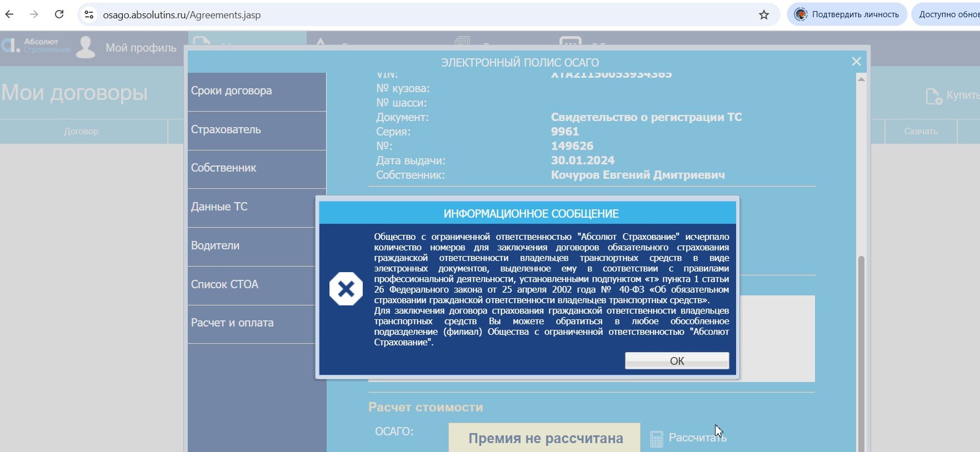Bookmark this page with the star

click(764, 15)
